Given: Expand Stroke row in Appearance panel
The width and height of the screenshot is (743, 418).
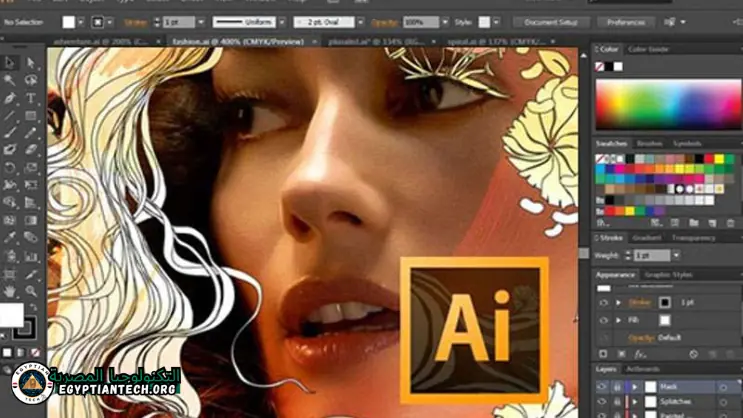Looking at the screenshot, I should pyautogui.click(x=618, y=302).
